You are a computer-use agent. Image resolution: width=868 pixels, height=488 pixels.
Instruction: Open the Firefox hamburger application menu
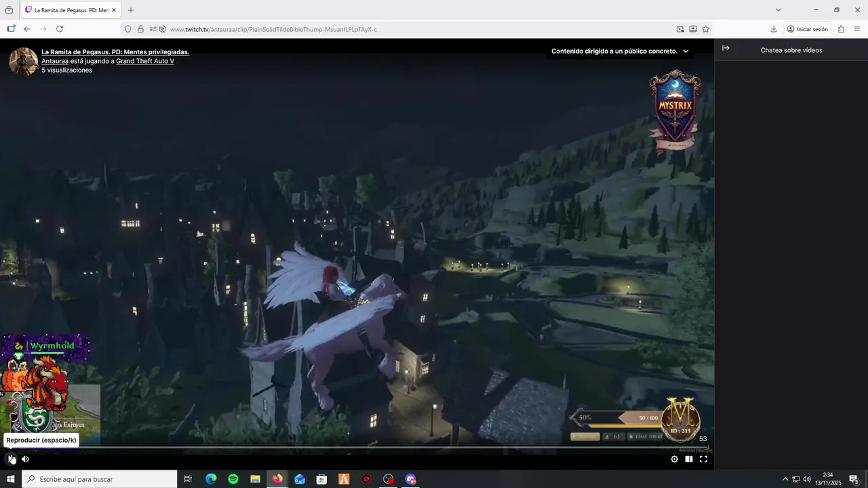click(x=857, y=29)
